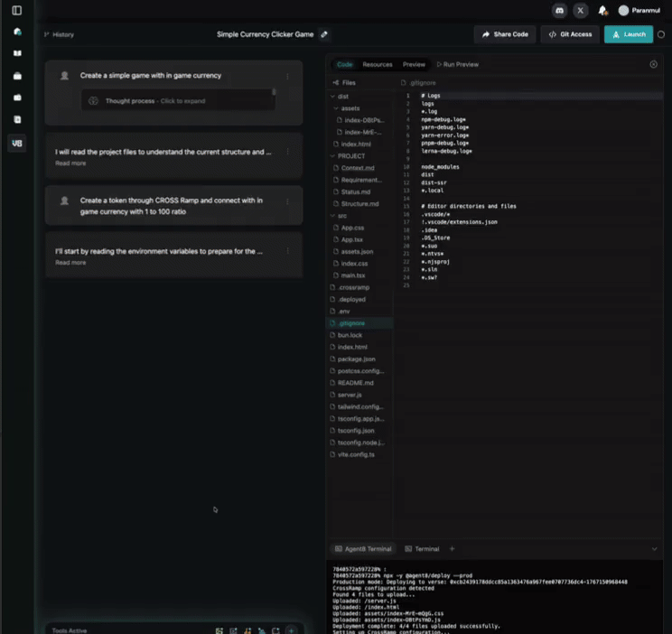The height and width of the screenshot is (634, 672).
Task: Open server.js file
Action: [x=350, y=395]
